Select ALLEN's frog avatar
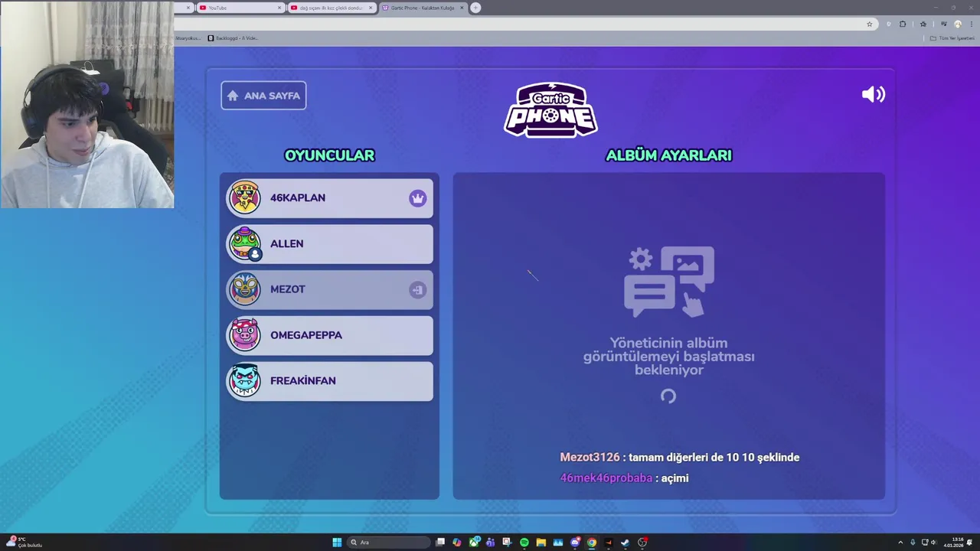Screen dimensions: 980x551 (x=245, y=243)
